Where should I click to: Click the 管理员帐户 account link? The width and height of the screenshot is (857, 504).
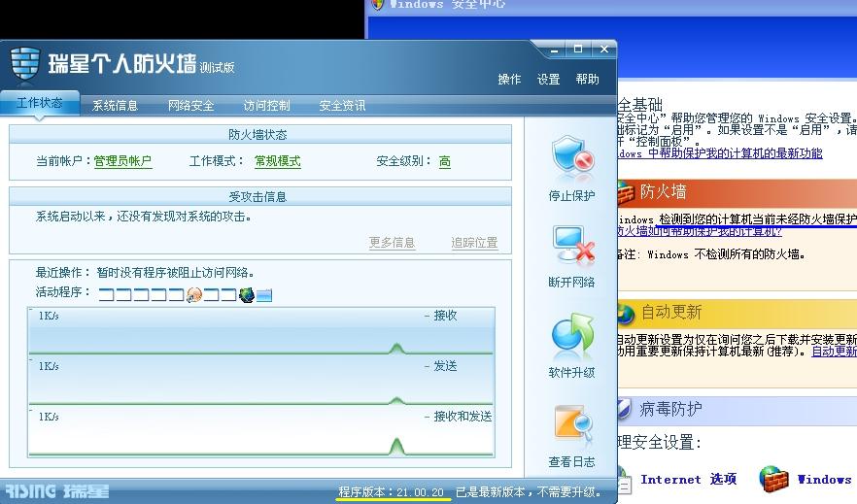point(122,161)
